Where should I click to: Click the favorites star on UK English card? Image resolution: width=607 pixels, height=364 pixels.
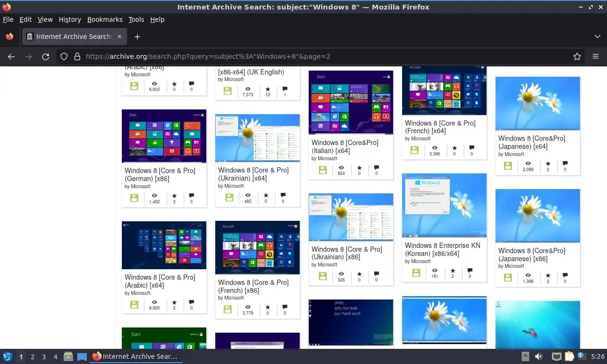tap(267, 89)
